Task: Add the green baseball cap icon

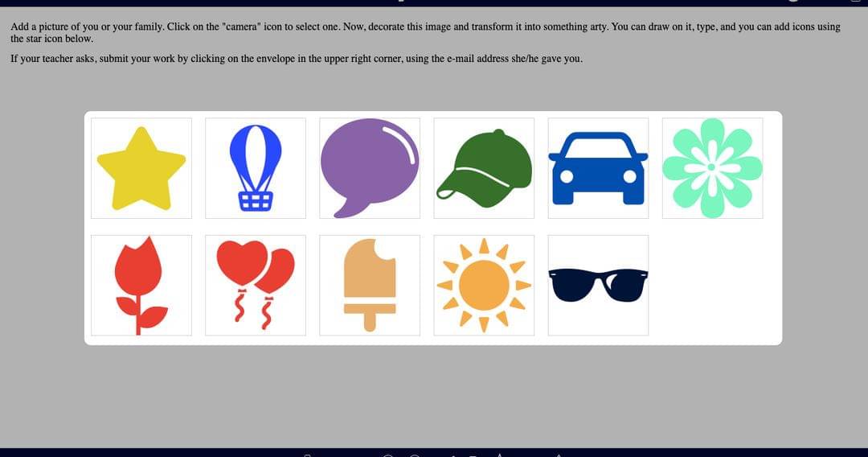Action: click(x=484, y=168)
